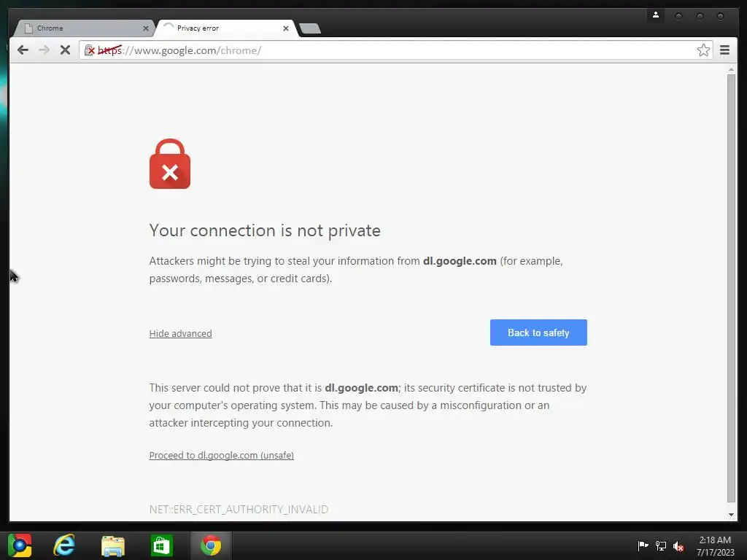Collapse details with Hide advanced link

181,333
